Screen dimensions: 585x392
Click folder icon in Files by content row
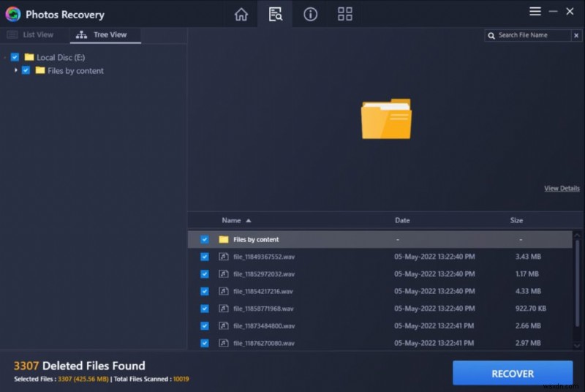(x=224, y=239)
